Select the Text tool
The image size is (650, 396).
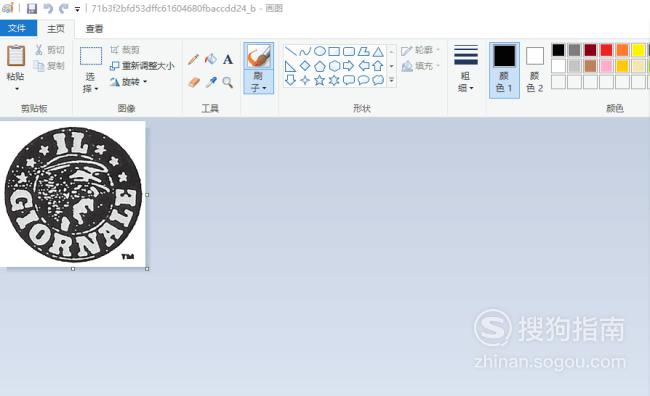[228, 59]
